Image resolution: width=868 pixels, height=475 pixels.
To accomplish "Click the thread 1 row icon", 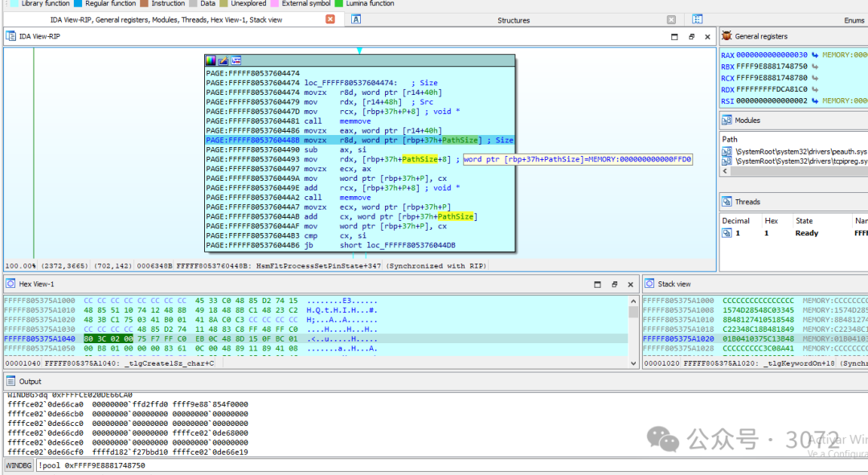I will point(727,233).
